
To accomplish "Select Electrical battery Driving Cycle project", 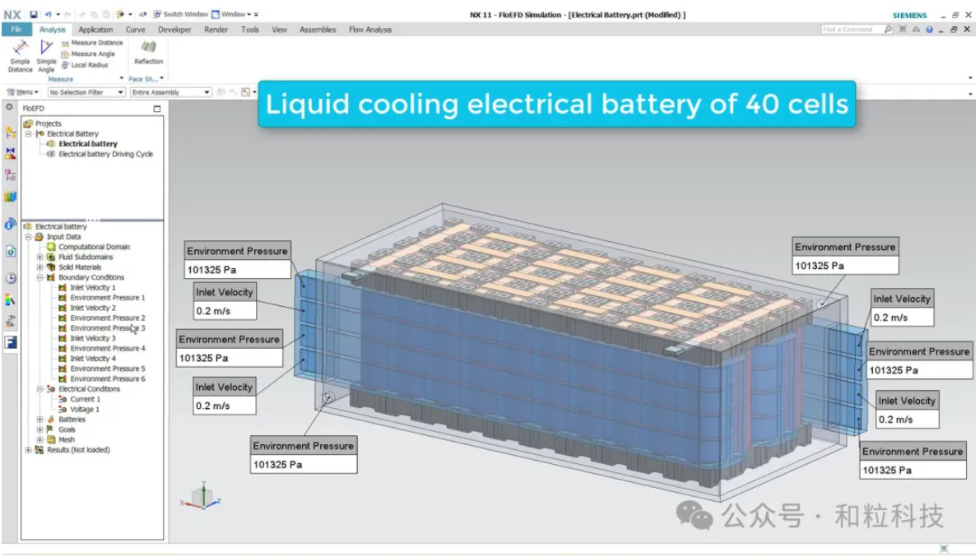I will click(105, 154).
